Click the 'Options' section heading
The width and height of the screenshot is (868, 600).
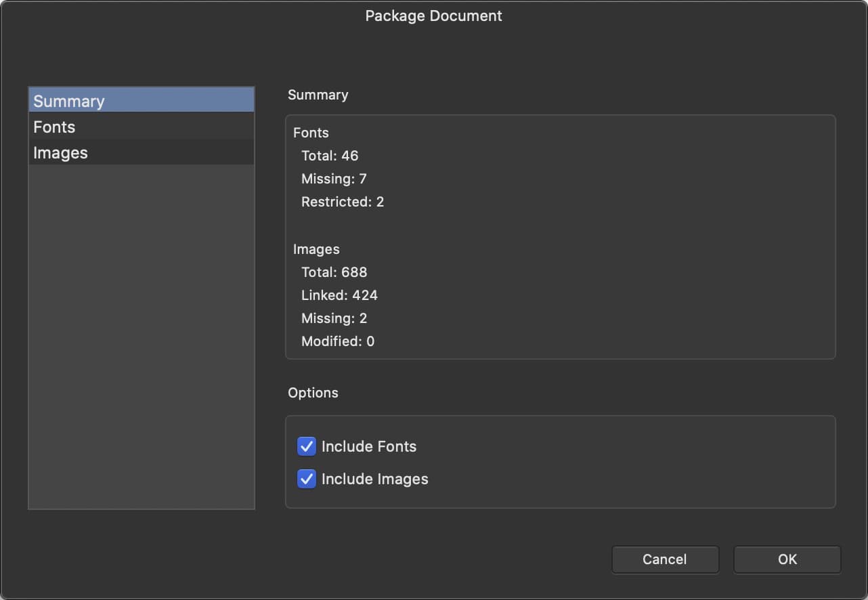(x=313, y=393)
